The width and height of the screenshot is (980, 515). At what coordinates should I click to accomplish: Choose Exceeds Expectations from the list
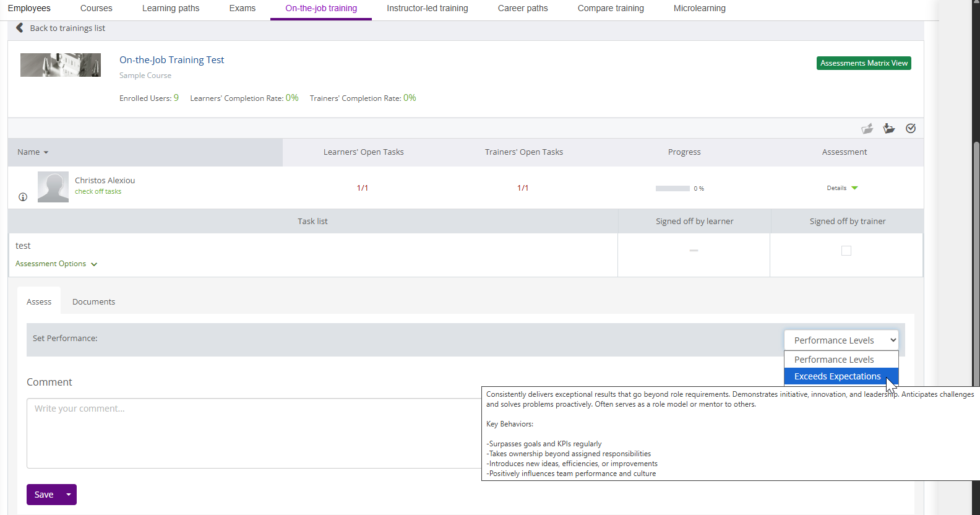pos(837,376)
